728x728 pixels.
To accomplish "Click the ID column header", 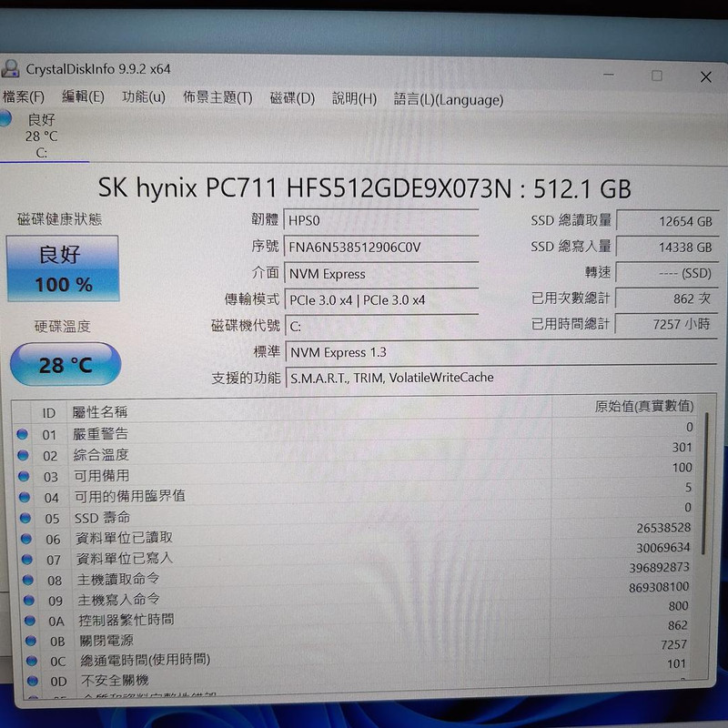I will click(49, 413).
